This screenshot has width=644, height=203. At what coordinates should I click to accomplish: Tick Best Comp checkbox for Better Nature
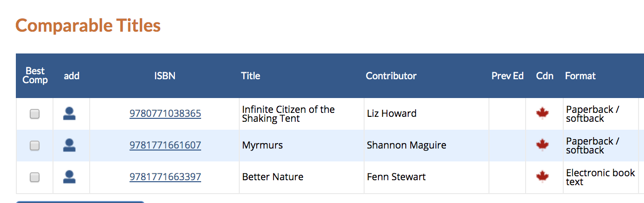pyautogui.click(x=35, y=177)
